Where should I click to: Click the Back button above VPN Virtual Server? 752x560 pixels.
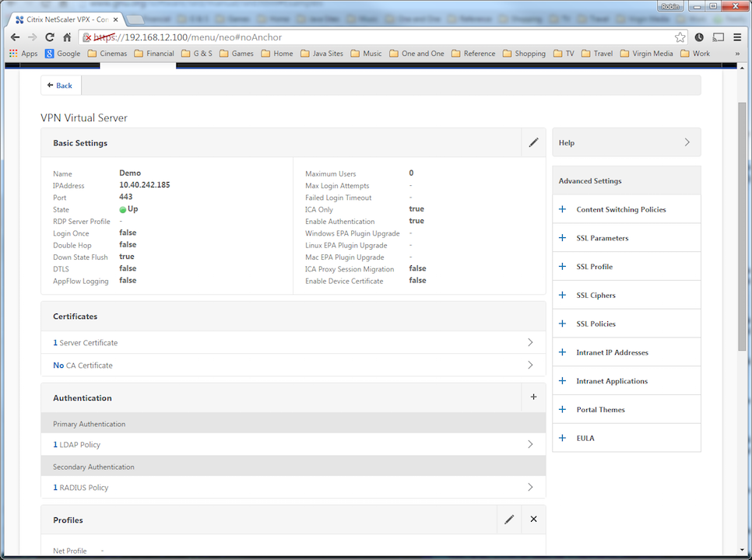(x=60, y=85)
